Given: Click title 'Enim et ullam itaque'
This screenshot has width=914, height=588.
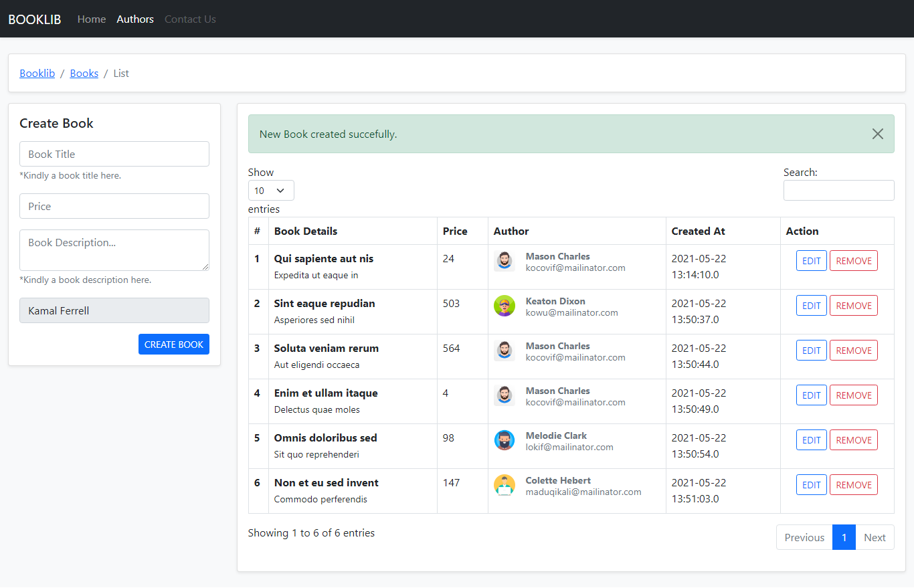Looking at the screenshot, I should point(326,393).
